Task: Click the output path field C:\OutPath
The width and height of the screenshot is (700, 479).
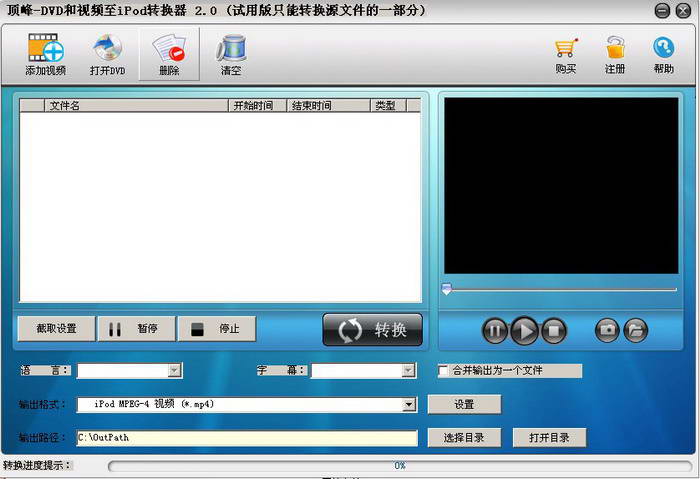Action: point(247,438)
